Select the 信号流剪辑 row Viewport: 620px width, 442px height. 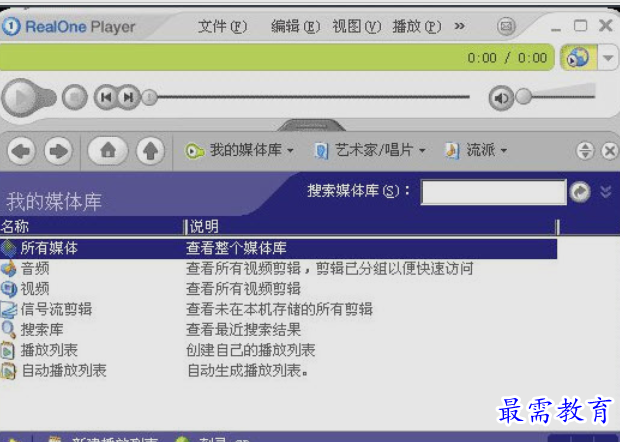278,309
